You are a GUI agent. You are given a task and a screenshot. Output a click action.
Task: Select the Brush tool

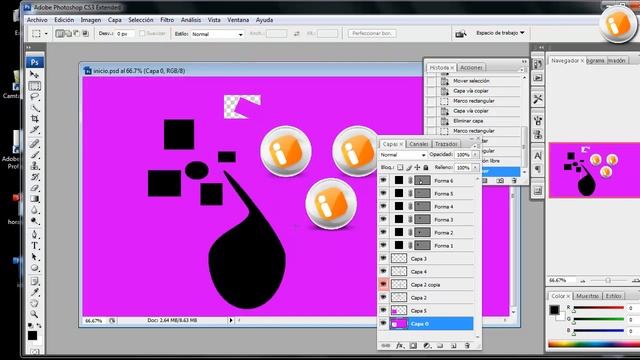tap(34, 154)
